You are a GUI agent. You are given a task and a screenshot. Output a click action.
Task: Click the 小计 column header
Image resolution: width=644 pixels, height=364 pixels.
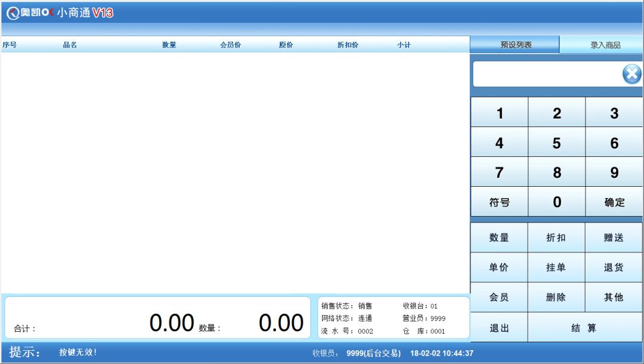coord(404,45)
